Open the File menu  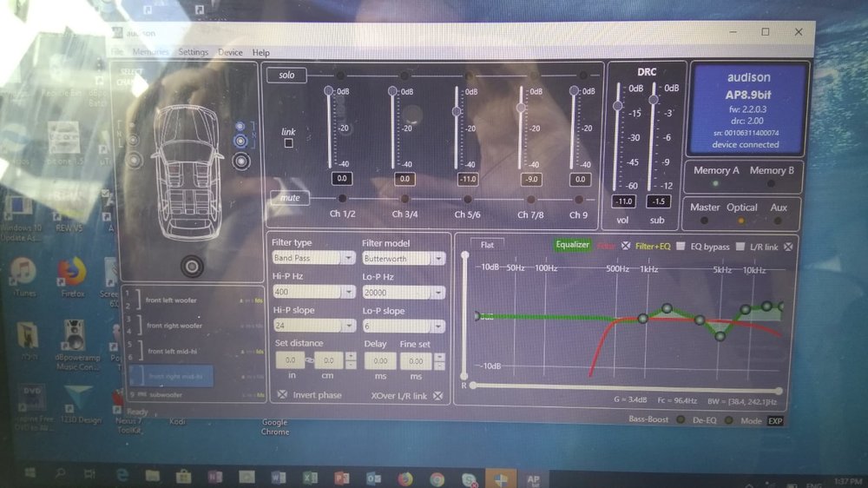[117, 51]
